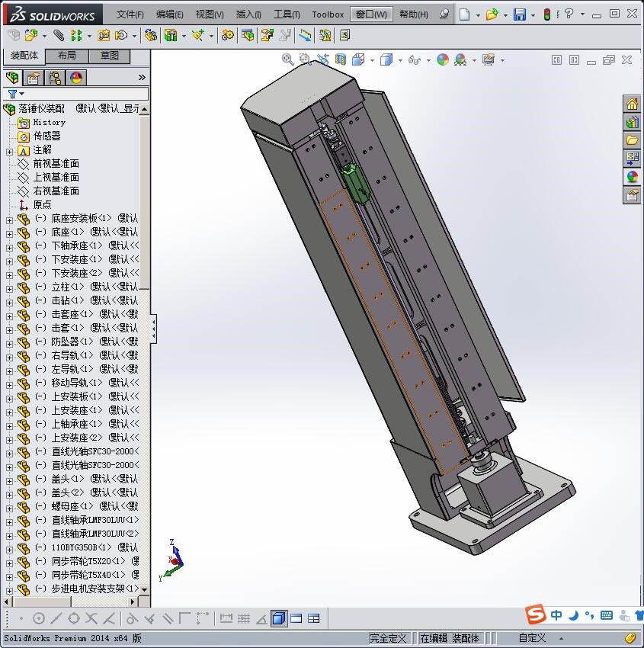Open the 文件(F) menu

(130, 14)
